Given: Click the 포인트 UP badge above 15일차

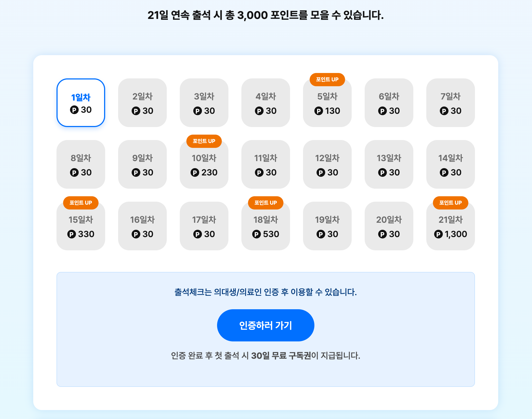Looking at the screenshot, I should [81, 203].
